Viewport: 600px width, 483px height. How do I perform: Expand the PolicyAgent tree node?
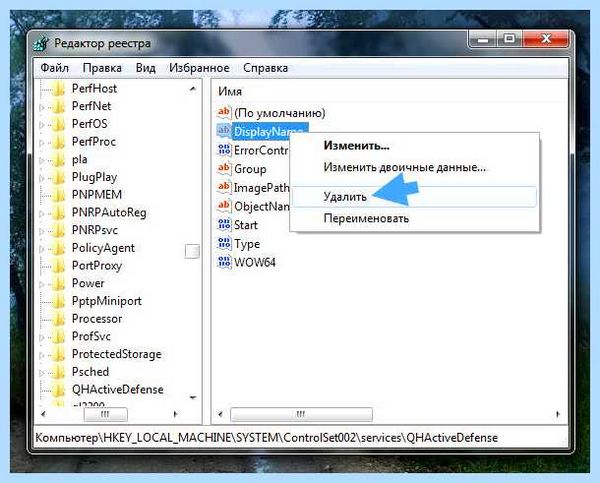(42, 249)
